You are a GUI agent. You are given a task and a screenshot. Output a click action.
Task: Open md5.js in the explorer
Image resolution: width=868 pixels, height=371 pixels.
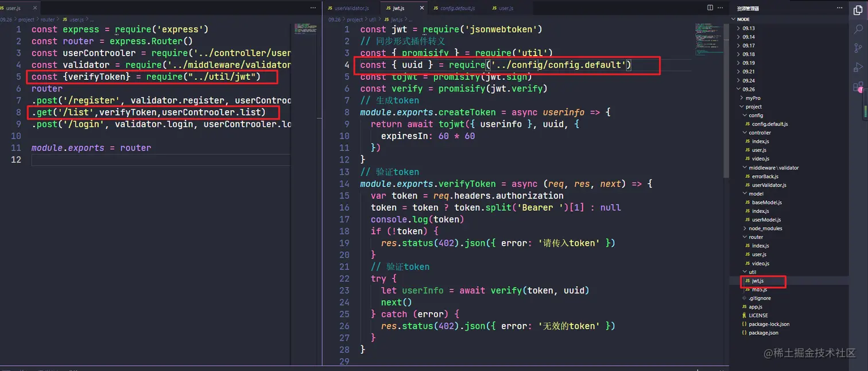[759, 289]
